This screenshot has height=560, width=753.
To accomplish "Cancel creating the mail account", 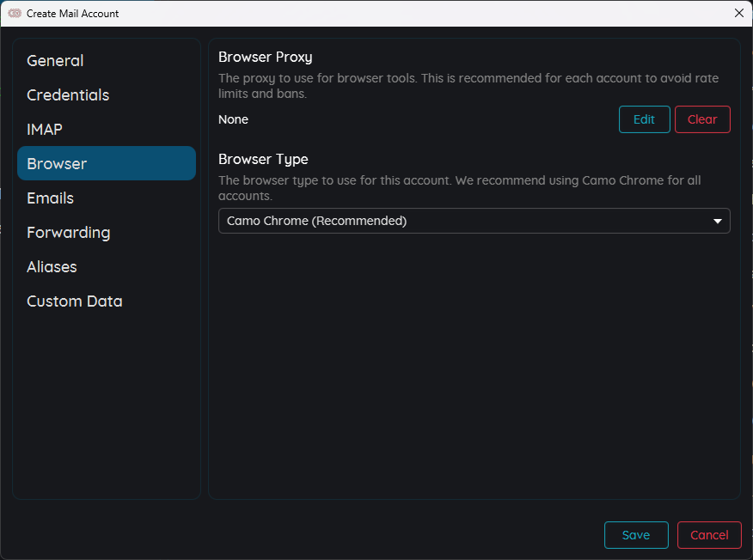I will point(709,535).
